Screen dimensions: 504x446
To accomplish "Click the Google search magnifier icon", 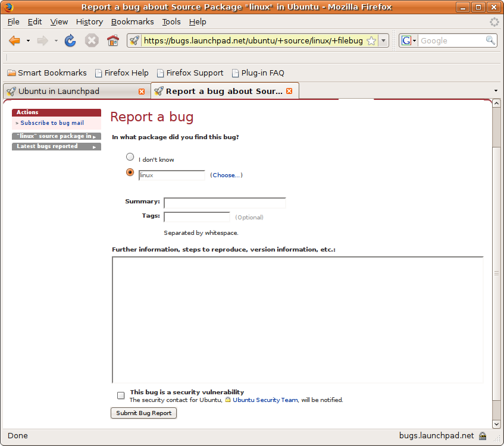I will pos(490,40).
